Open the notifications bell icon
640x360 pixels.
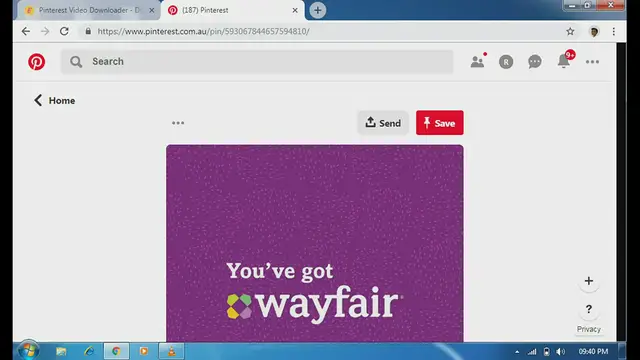[x=564, y=61]
